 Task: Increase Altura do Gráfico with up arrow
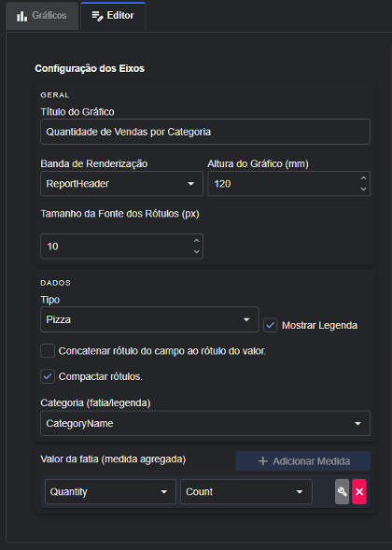pos(363,178)
